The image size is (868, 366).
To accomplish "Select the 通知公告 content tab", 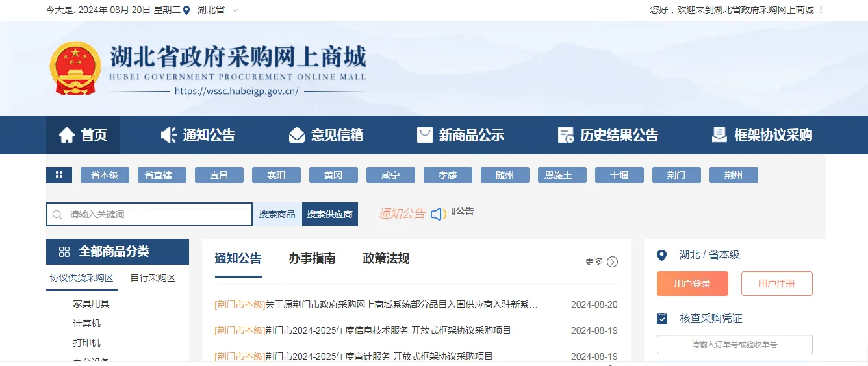I will (238, 259).
